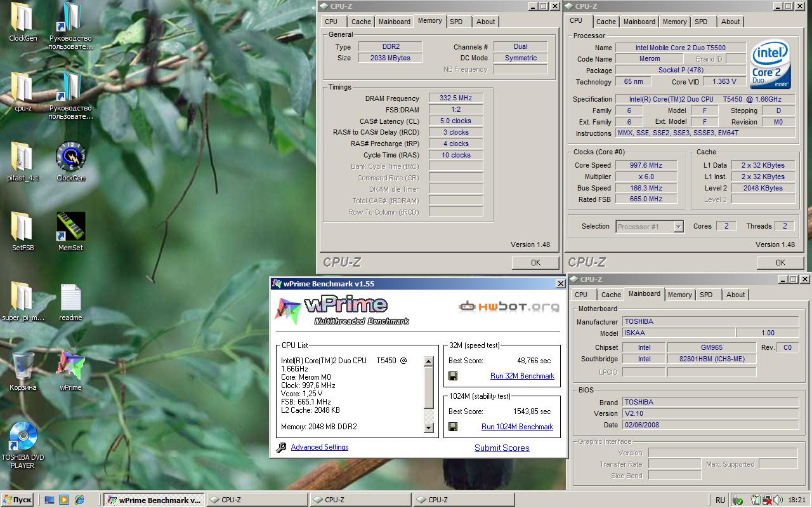Viewport: 812px width, 508px height.
Task: Click the BIOS Date field 02/06/2008
Action: point(710,425)
